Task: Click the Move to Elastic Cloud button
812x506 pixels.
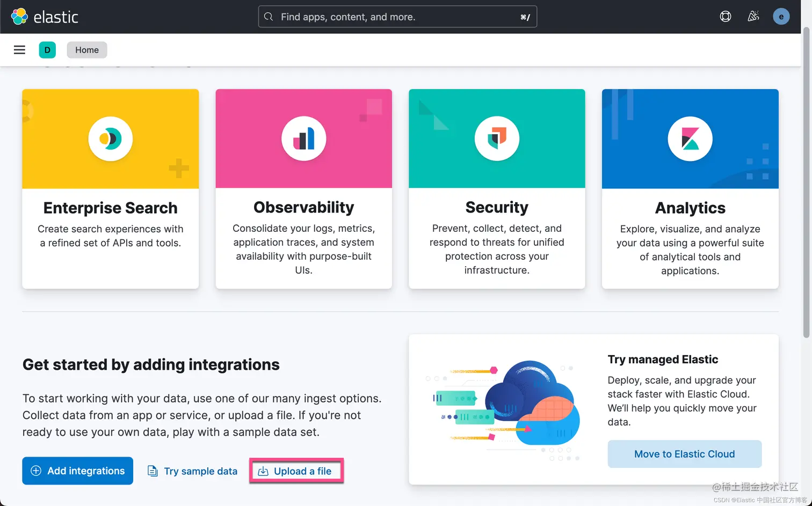Action: click(x=684, y=454)
